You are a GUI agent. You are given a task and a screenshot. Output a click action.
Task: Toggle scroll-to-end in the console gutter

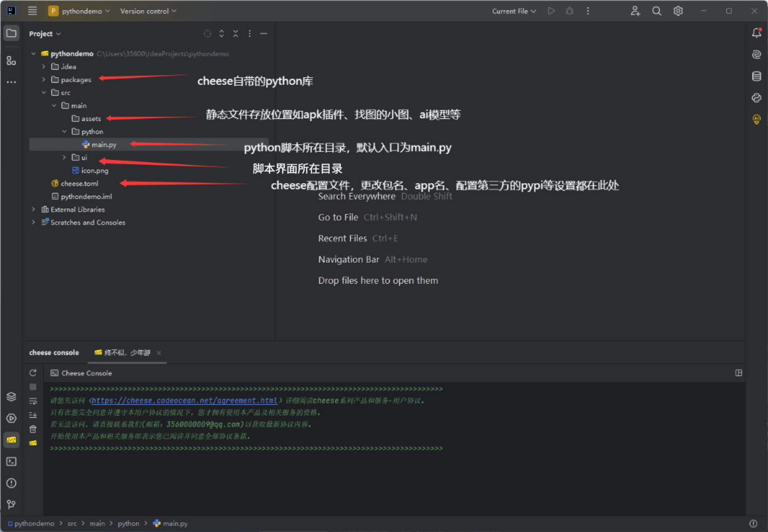tap(33, 415)
